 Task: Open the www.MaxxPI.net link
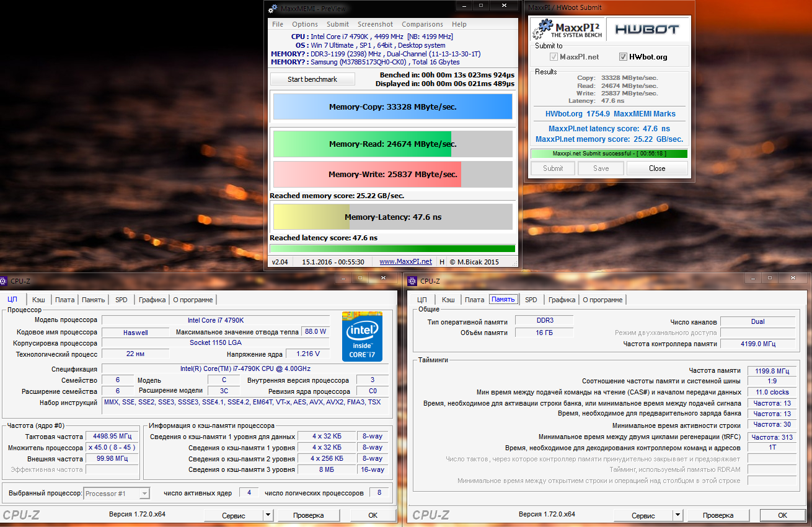[x=405, y=261]
